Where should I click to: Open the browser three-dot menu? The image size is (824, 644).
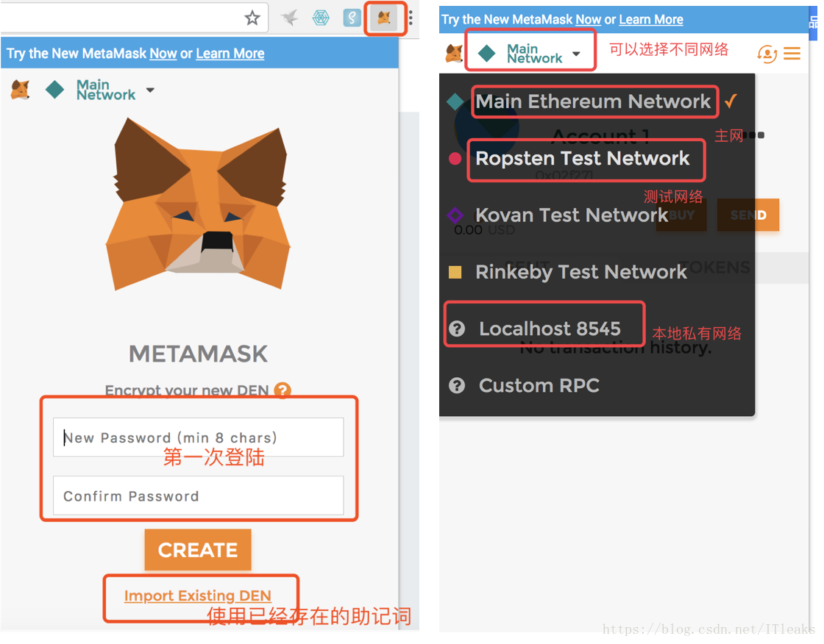click(x=411, y=18)
